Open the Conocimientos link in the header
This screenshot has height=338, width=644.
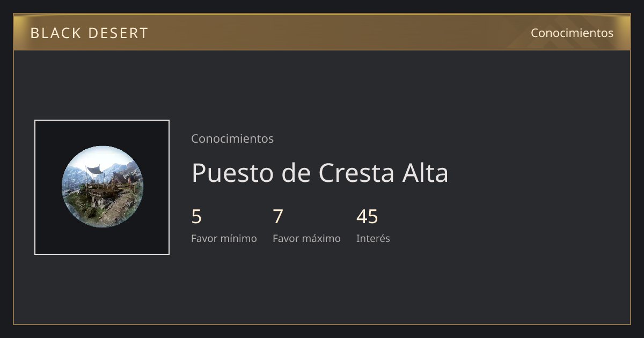[572, 33]
